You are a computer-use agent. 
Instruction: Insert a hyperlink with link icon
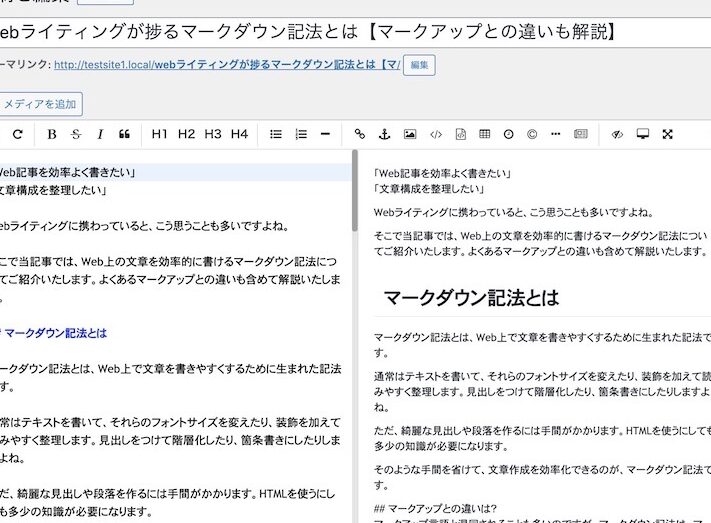[x=360, y=134]
